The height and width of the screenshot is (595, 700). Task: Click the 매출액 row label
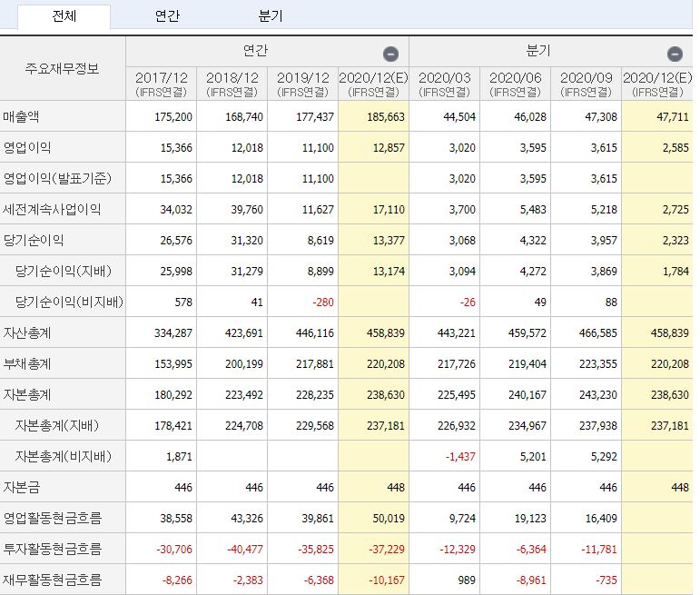point(21,116)
